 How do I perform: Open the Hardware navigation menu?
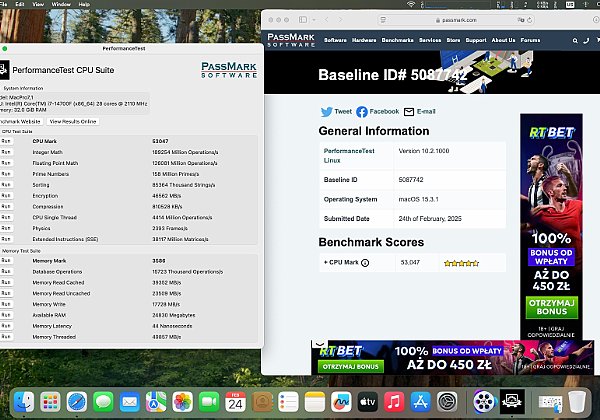(x=364, y=40)
